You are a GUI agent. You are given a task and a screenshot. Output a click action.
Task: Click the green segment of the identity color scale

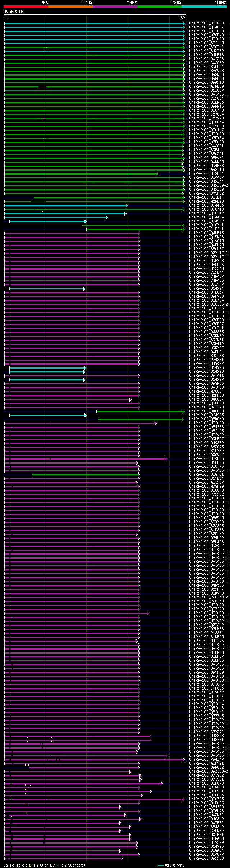[159, 6]
